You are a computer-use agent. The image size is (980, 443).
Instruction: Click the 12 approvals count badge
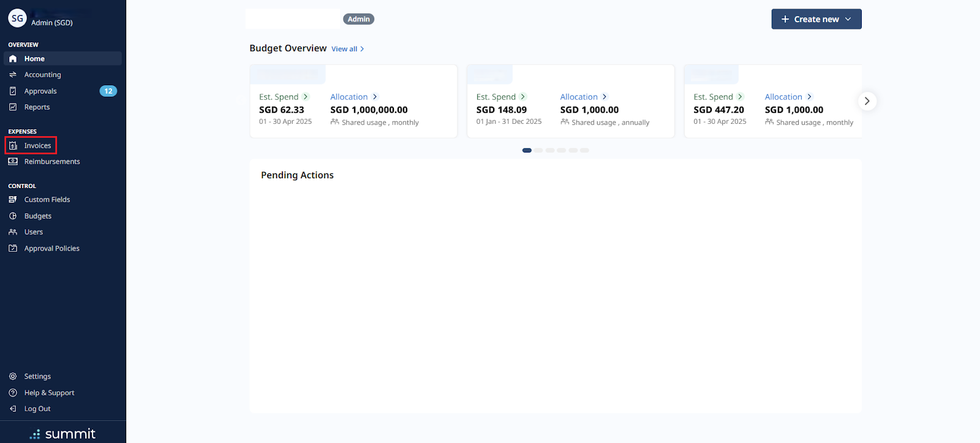(108, 91)
